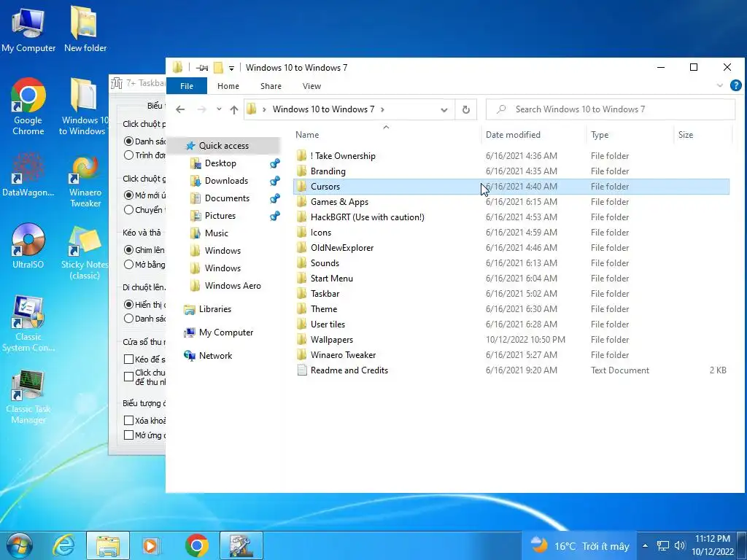Open Classic System Configuration desktop shortcut
The width and height of the screenshot is (747, 560).
pos(28,324)
